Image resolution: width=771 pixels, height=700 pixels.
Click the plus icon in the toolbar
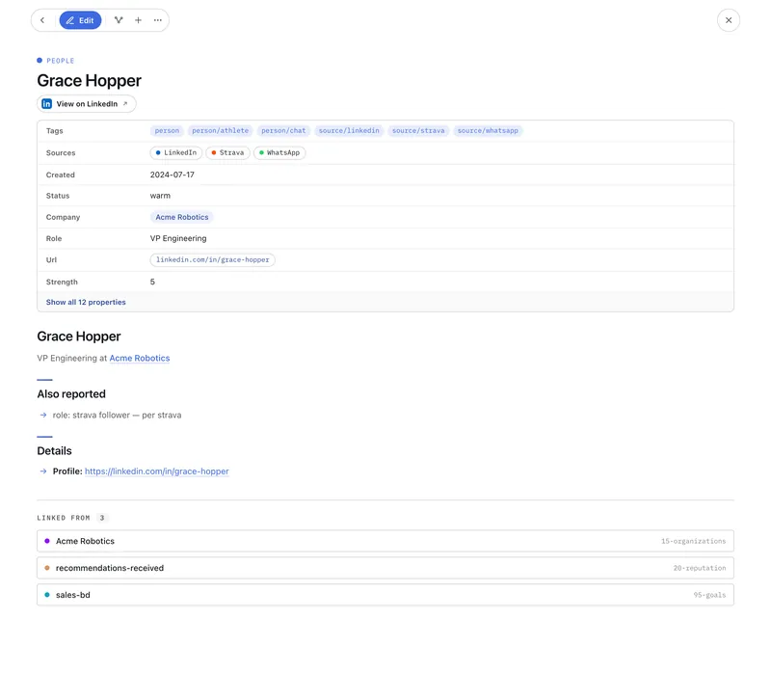(x=138, y=20)
